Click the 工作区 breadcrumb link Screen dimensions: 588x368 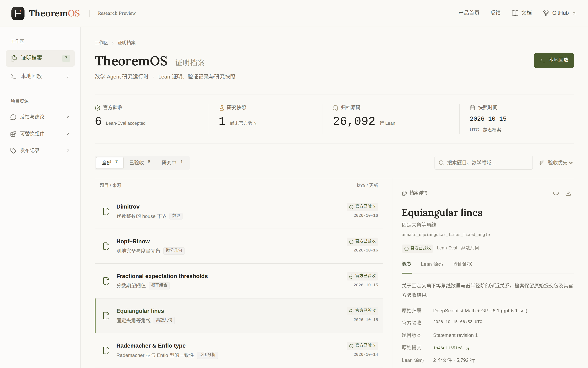pyautogui.click(x=101, y=43)
